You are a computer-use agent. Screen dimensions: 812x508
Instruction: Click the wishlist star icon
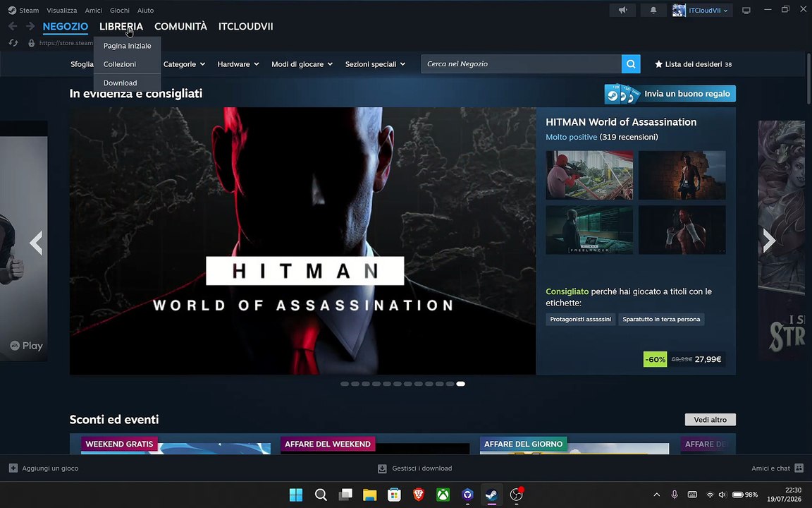pyautogui.click(x=658, y=64)
